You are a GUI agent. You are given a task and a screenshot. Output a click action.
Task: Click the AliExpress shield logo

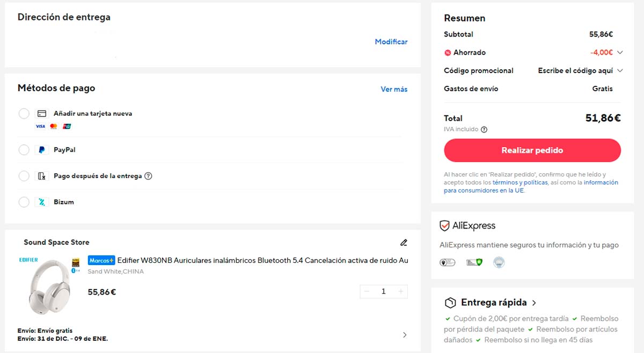coord(444,226)
